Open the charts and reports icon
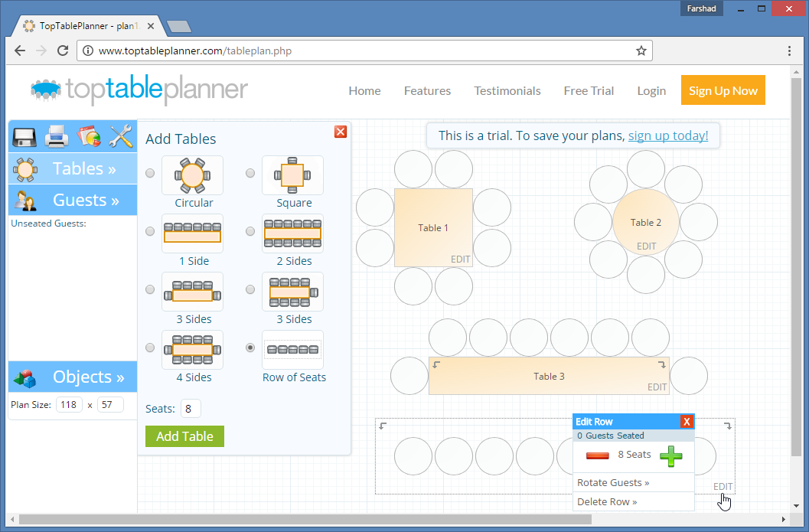The image size is (809, 532). (90, 137)
